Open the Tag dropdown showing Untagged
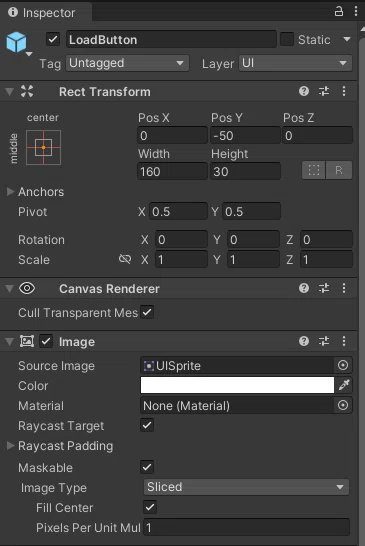365x546 pixels. coord(127,63)
